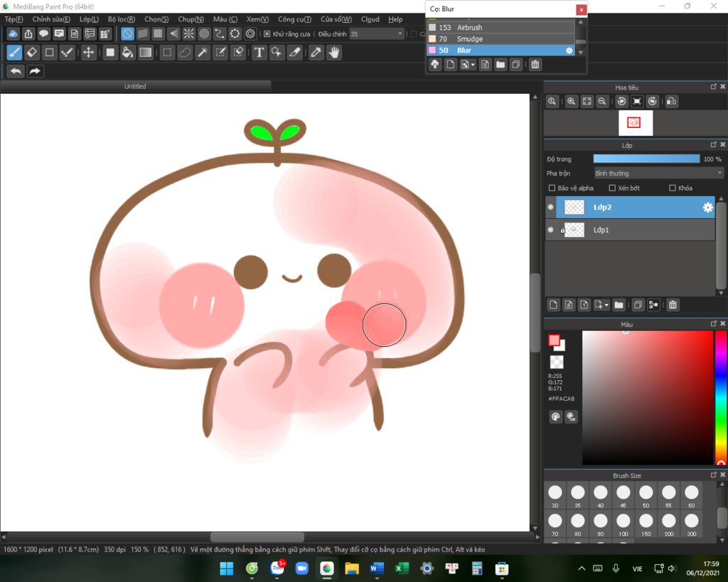Viewport: 728px width, 582px height.
Task: Pick a color in the saturation square
Action: coord(647,397)
